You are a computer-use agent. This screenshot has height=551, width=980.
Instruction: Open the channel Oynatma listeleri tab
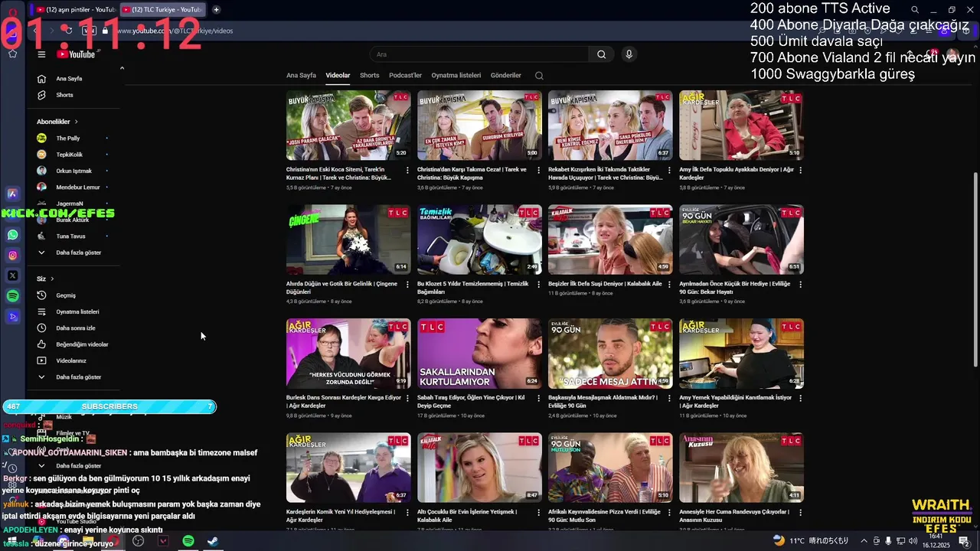pos(456,76)
